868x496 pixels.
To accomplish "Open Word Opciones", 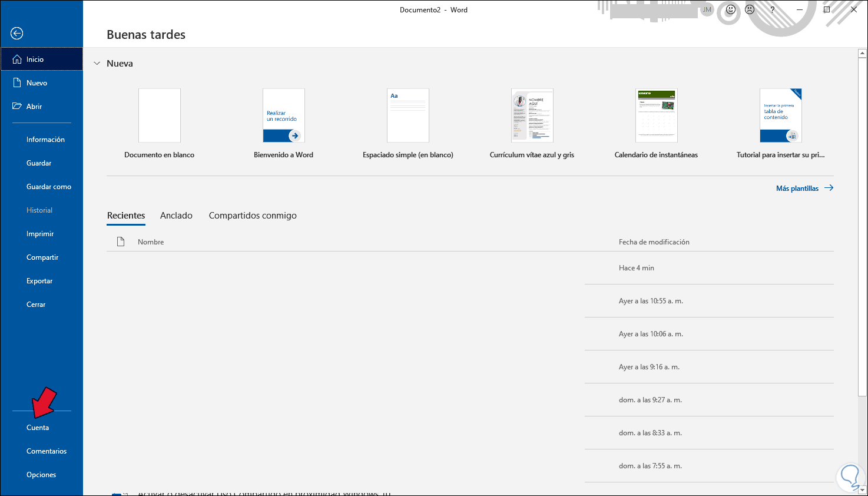I will coord(42,475).
